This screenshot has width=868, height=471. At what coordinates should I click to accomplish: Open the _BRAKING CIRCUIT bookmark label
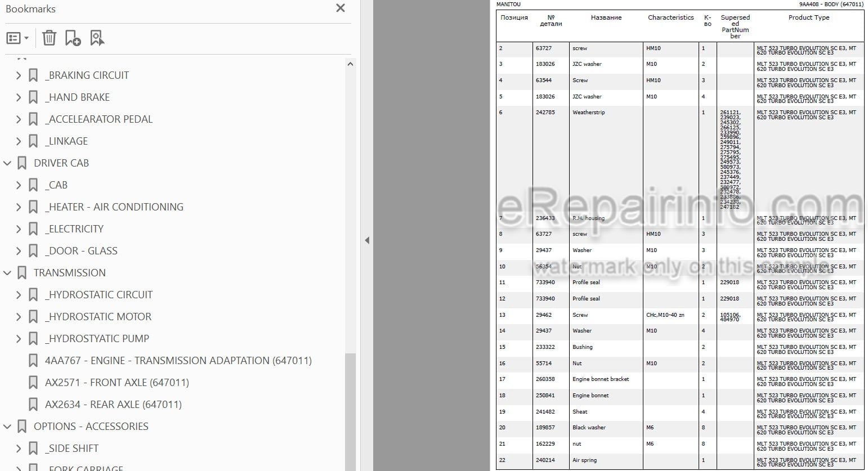click(87, 75)
